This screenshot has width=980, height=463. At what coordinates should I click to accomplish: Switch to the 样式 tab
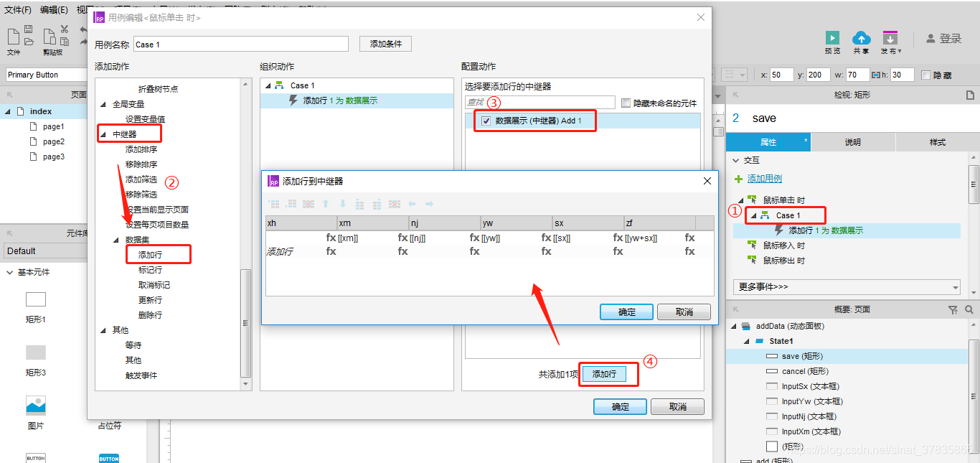click(938, 142)
